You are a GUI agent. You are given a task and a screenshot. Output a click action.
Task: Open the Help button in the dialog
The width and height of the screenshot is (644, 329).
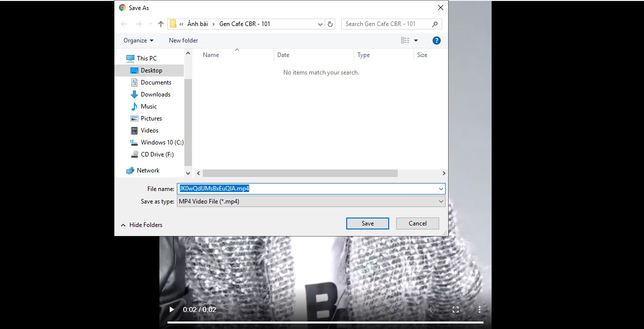[x=436, y=40]
